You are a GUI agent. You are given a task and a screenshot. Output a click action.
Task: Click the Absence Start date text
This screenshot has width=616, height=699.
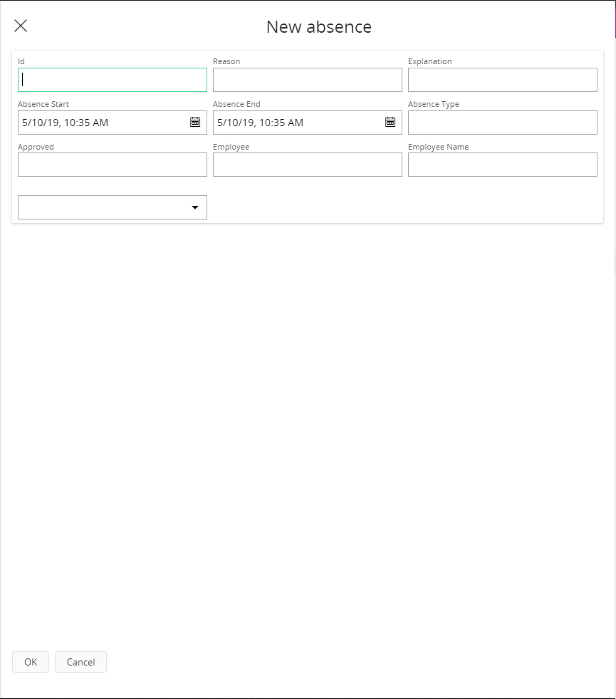pyautogui.click(x=66, y=123)
